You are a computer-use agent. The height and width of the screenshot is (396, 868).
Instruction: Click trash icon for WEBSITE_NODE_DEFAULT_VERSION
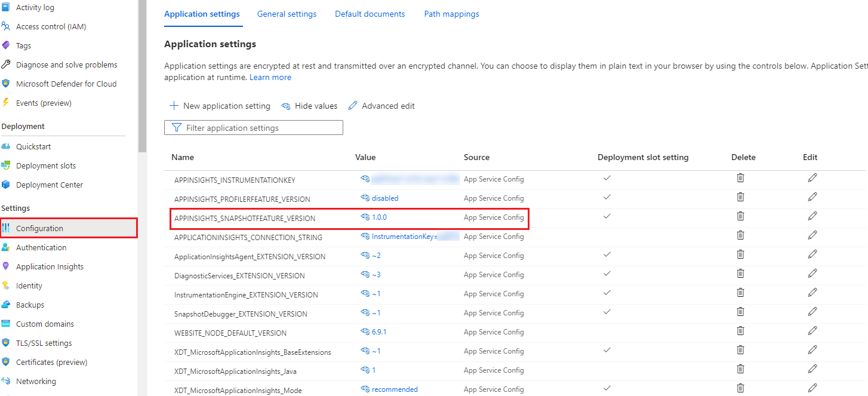[740, 331]
